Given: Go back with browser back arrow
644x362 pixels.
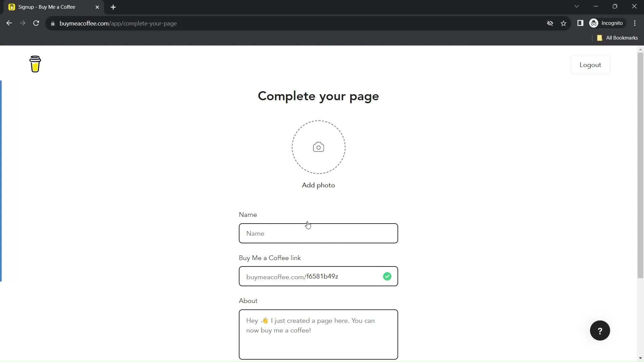Looking at the screenshot, I should tap(9, 23).
